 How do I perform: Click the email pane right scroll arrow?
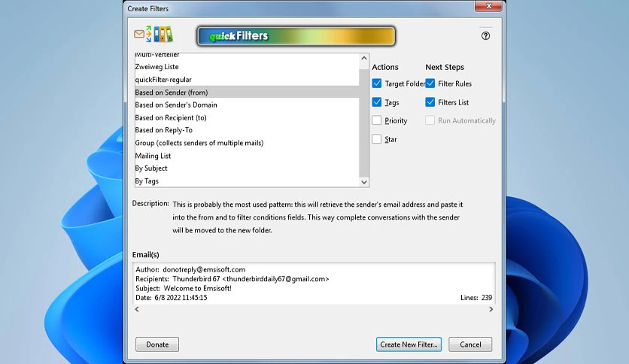tap(491, 309)
